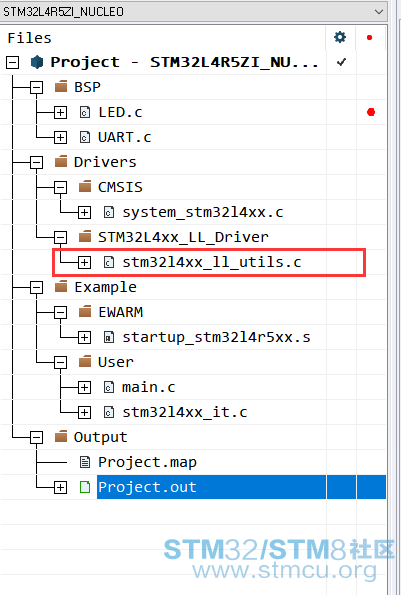This screenshot has width=401, height=595.
Task: Select the EWARM folder label
Action: pos(121,312)
